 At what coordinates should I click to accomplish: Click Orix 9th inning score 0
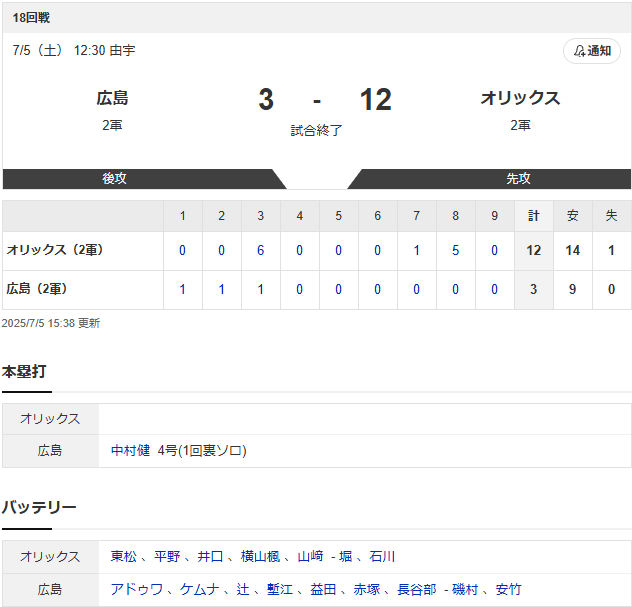tap(494, 250)
